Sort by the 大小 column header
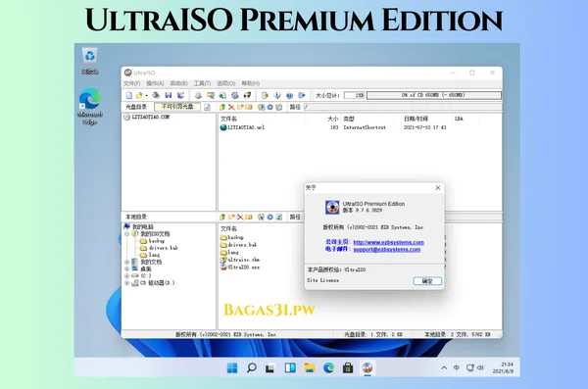The image size is (588, 389). [332, 119]
